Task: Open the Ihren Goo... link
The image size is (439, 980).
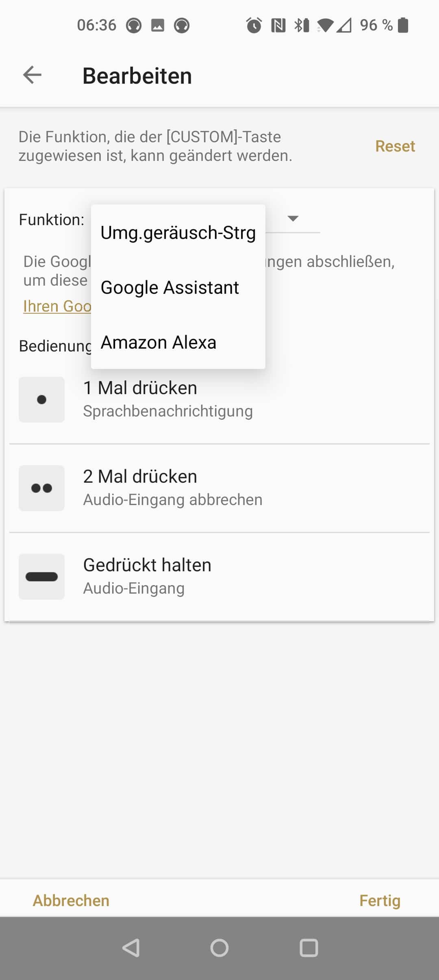Action: (x=57, y=306)
